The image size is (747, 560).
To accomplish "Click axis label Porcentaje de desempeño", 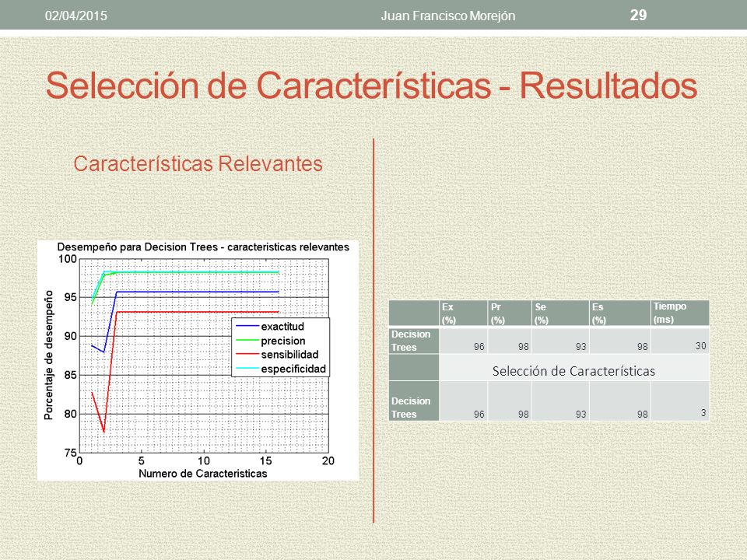I will pyautogui.click(x=48, y=355).
